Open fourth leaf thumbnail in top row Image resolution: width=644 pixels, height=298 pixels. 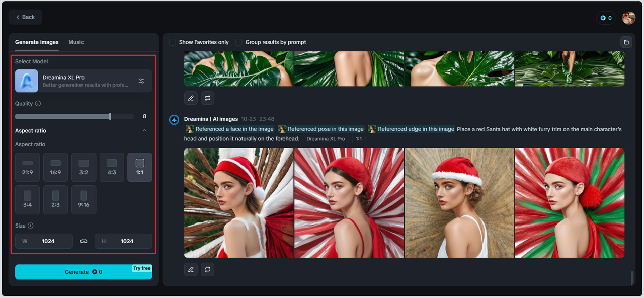570,68
